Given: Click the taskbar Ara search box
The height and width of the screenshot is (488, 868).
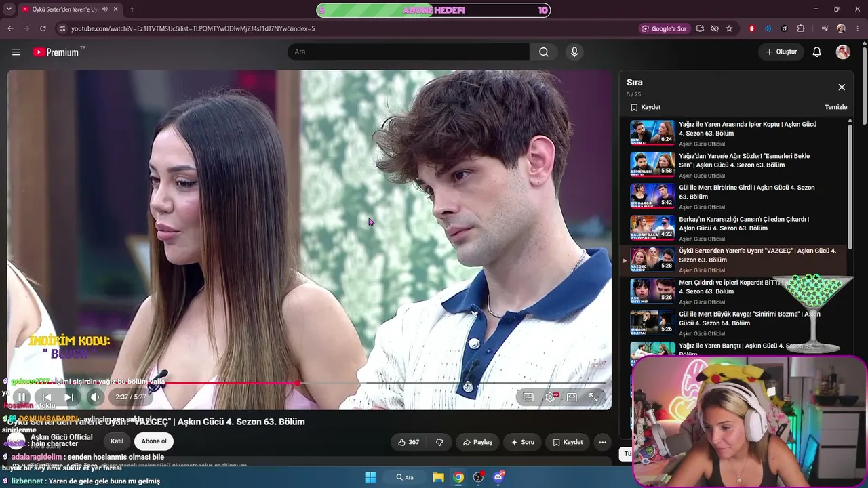Looking at the screenshot, I should coord(405,477).
